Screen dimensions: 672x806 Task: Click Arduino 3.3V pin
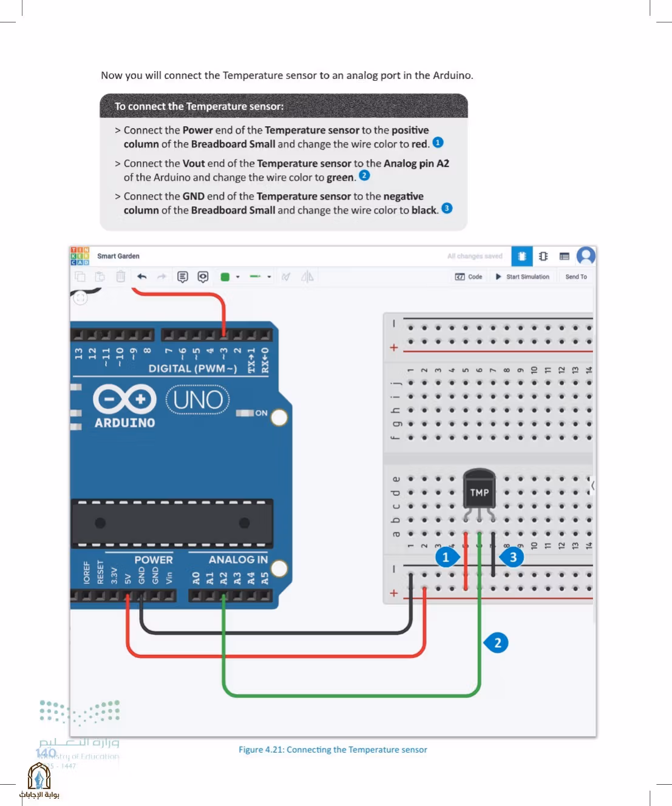(114, 596)
